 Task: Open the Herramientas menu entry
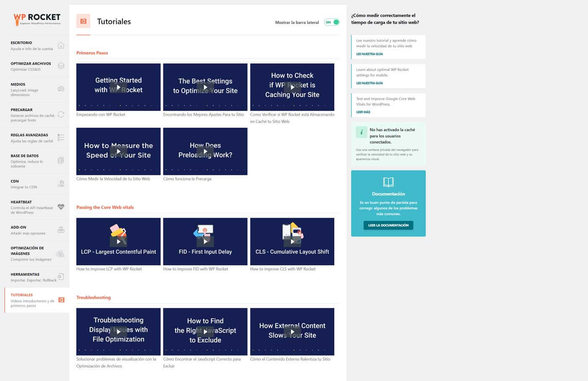tap(37, 277)
